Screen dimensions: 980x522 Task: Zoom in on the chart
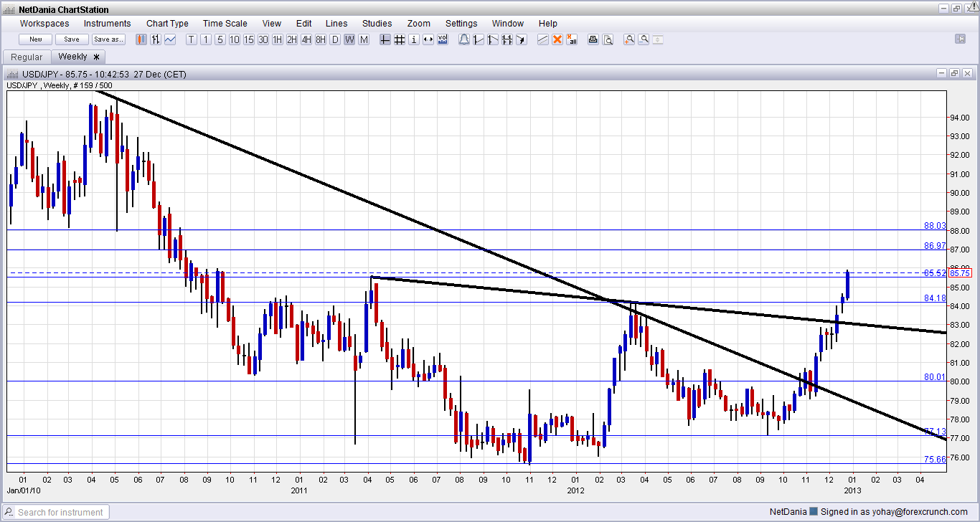[629, 39]
